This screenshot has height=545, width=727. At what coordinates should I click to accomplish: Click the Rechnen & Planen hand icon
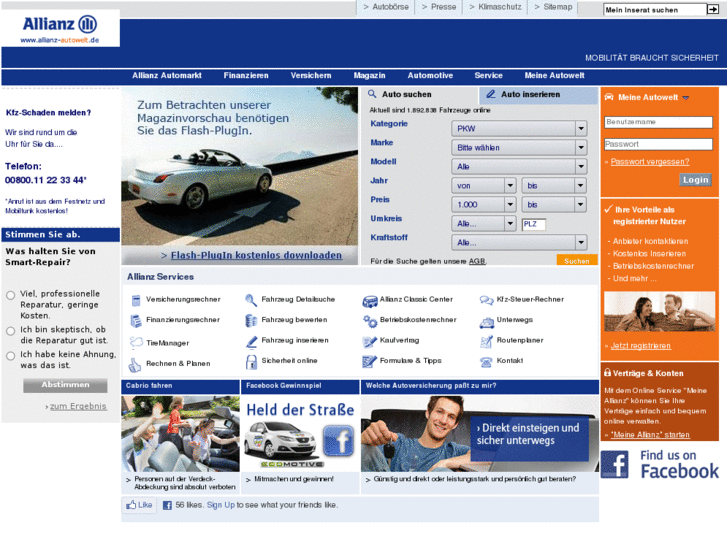pos(134,365)
